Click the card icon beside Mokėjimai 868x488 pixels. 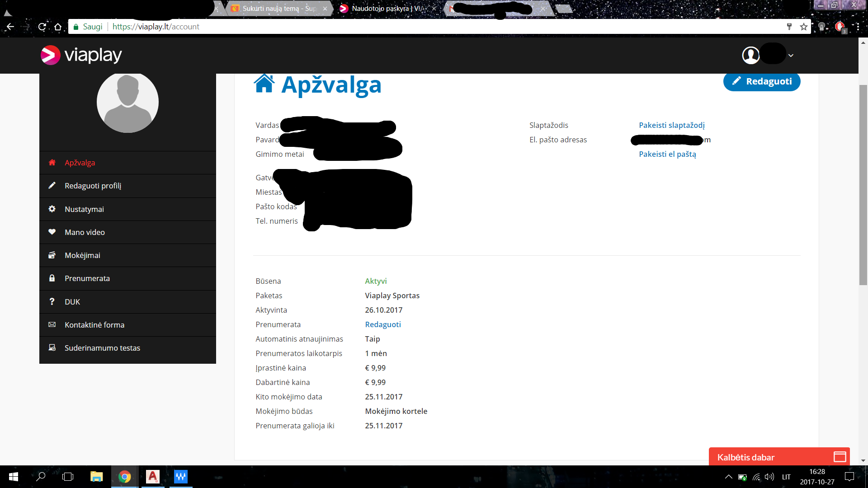pos(52,255)
